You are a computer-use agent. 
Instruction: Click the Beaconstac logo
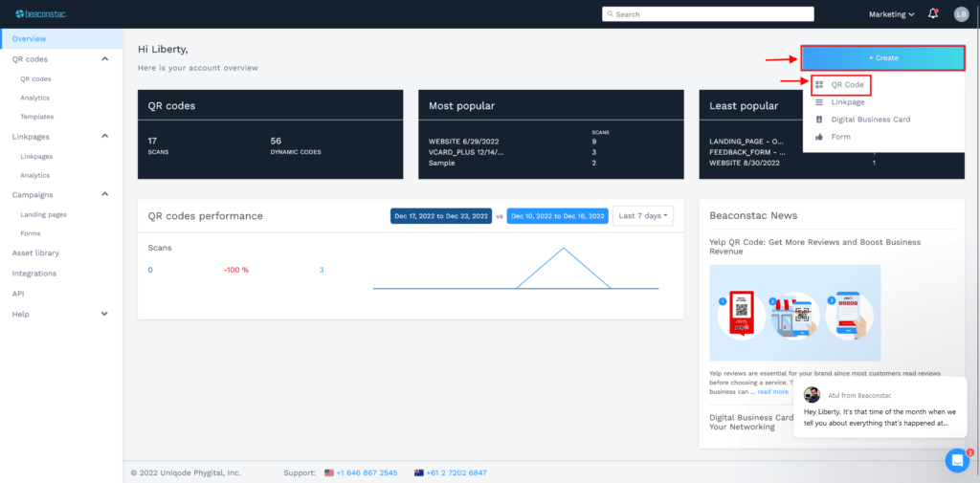pyautogui.click(x=41, y=13)
